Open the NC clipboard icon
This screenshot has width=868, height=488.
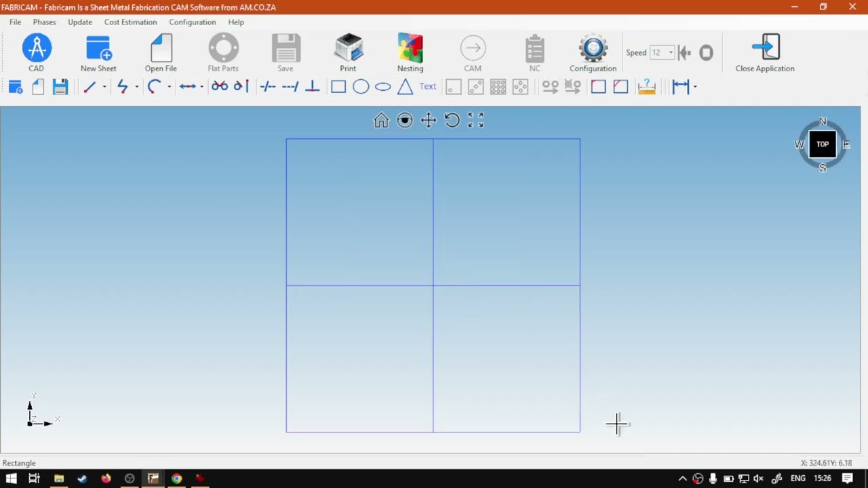click(535, 48)
